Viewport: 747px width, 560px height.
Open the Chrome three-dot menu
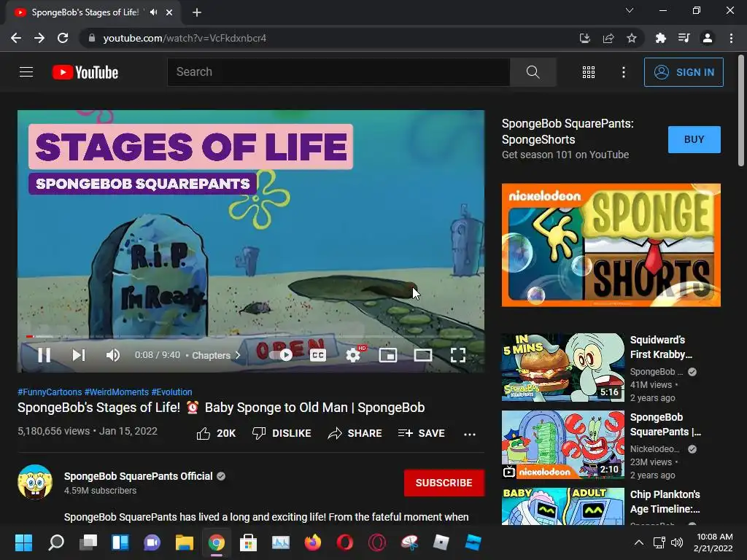731,38
